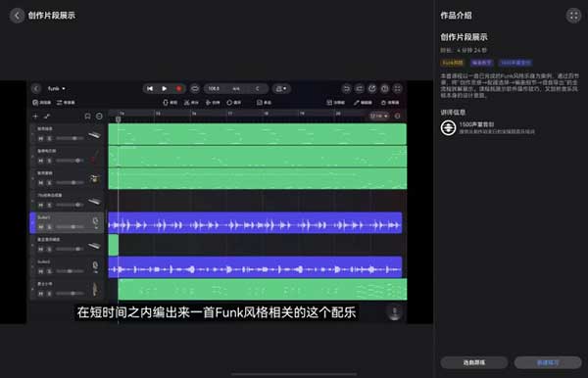Select the Guitar2 audio waveform clip
This screenshot has width=588, height=378.
click(255, 267)
